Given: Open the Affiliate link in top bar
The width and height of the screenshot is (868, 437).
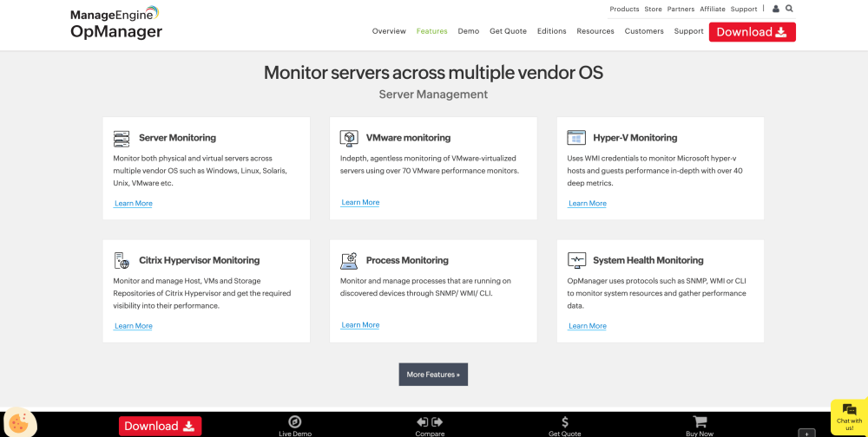Looking at the screenshot, I should (x=713, y=9).
